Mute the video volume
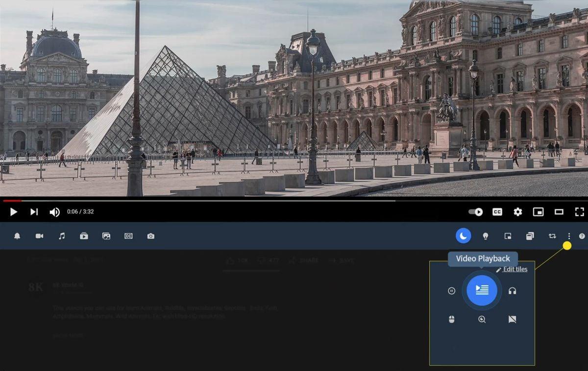 54,212
